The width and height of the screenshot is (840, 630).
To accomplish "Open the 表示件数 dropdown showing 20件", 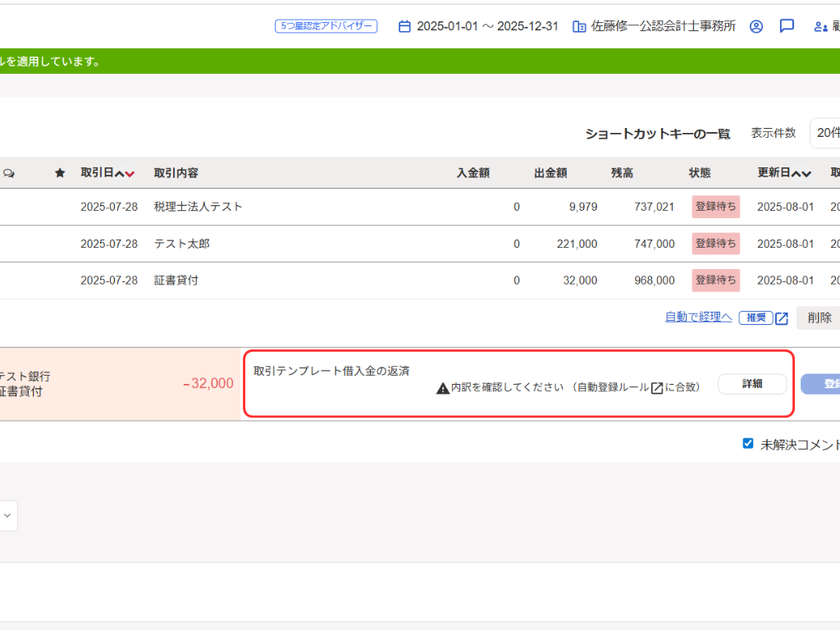I will tap(825, 133).
